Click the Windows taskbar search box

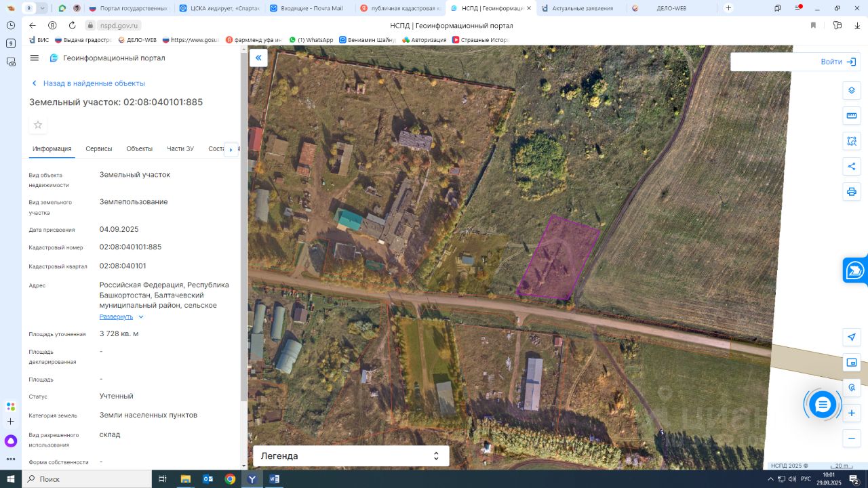tap(87, 479)
